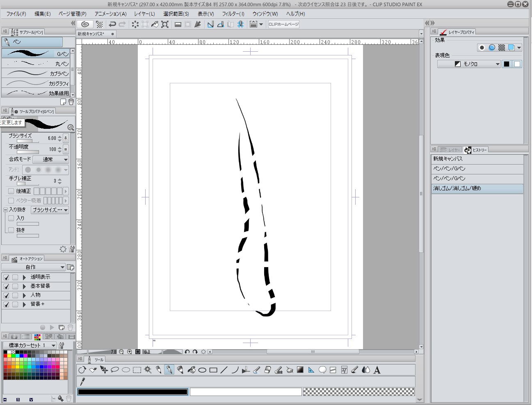Choose the Auto Select magic wand tool
532x405 pixels.
tap(148, 370)
